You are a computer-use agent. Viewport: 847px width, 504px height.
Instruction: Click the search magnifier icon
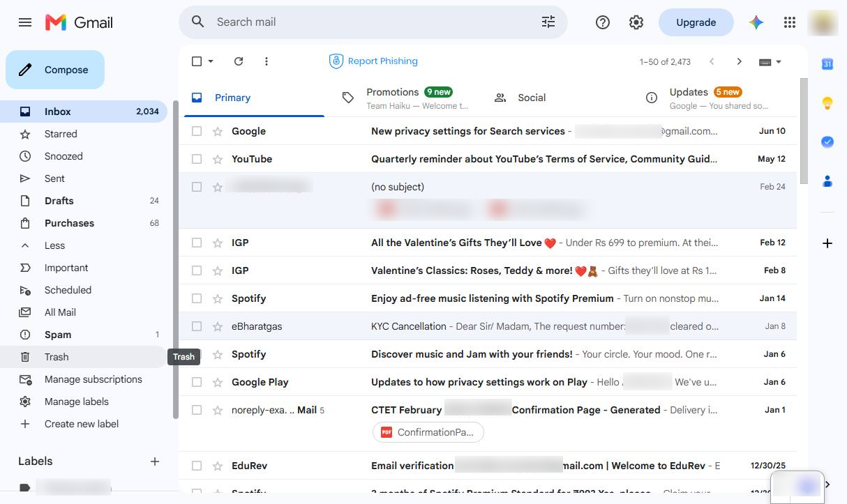(198, 22)
